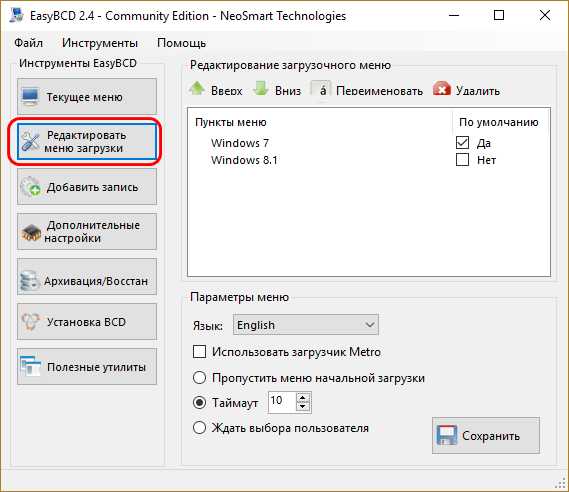This screenshot has height=492, width=569.
Task: Open Установка BCD section
Action: tap(87, 322)
